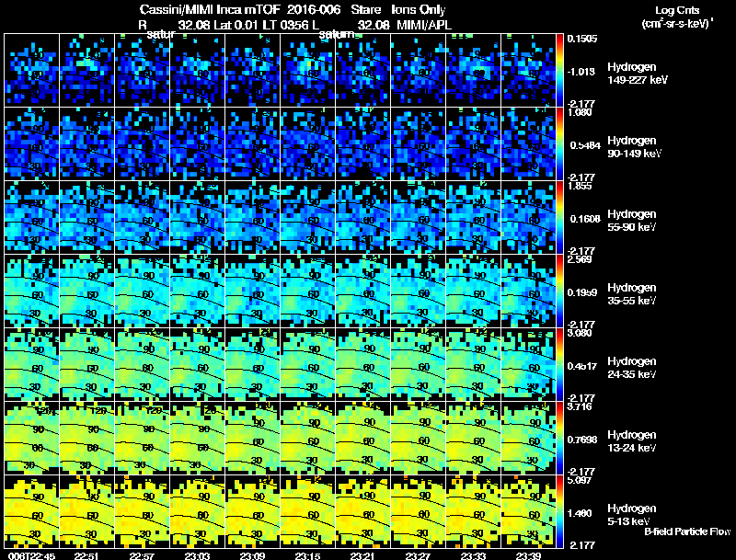Click the 'Hydrogen 24-35 keV' row label
The width and height of the screenshot is (736, 560).
(632, 368)
